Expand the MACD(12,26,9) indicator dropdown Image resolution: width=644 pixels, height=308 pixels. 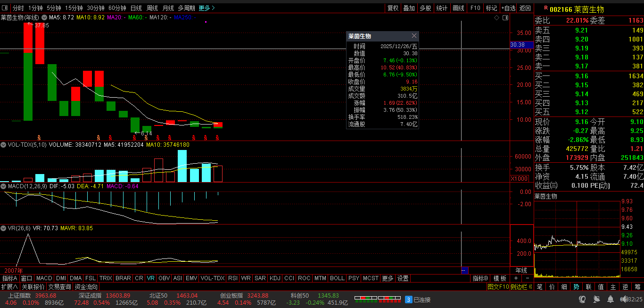[4, 186]
